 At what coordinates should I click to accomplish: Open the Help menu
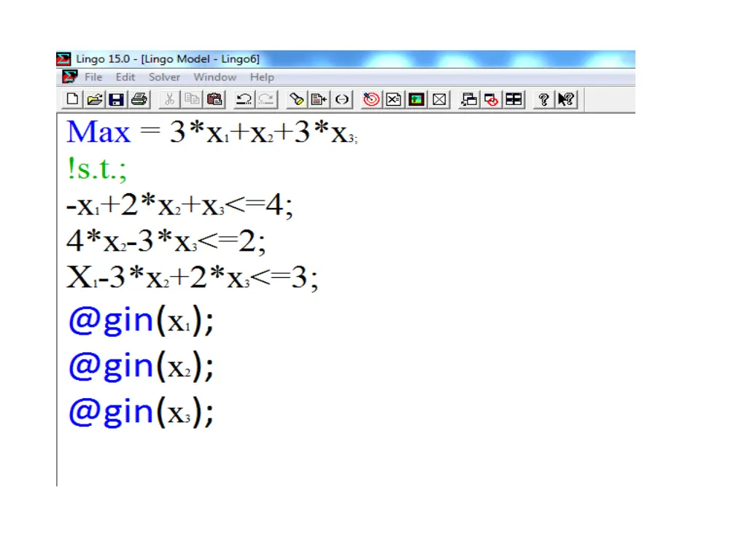coord(262,77)
